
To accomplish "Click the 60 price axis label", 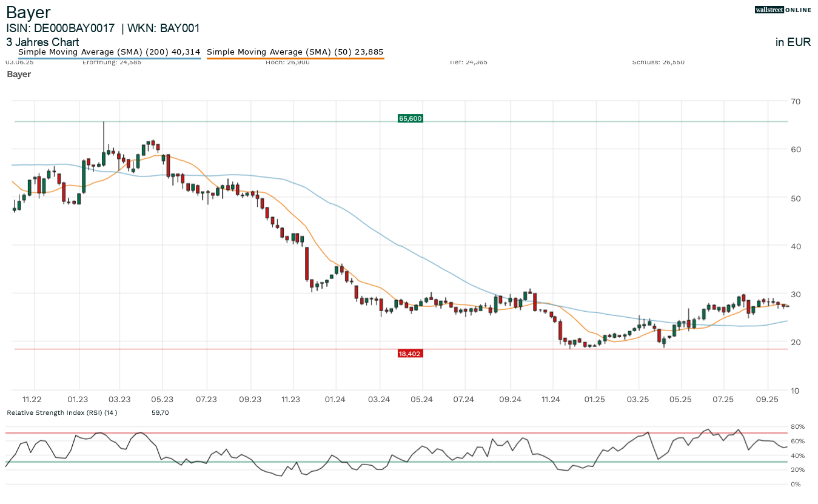I will pyautogui.click(x=795, y=149).
